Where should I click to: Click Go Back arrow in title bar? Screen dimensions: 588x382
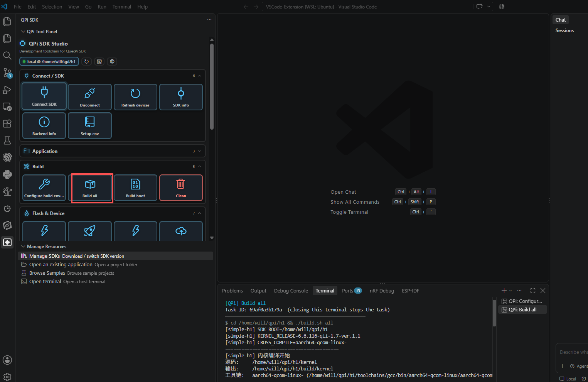click(x=246, y=7)
